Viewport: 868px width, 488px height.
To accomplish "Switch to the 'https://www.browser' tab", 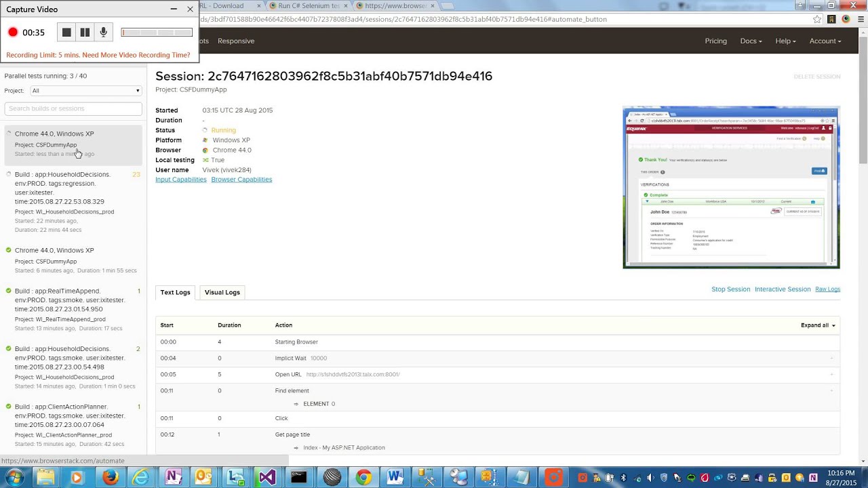I will tap(397, 5).
